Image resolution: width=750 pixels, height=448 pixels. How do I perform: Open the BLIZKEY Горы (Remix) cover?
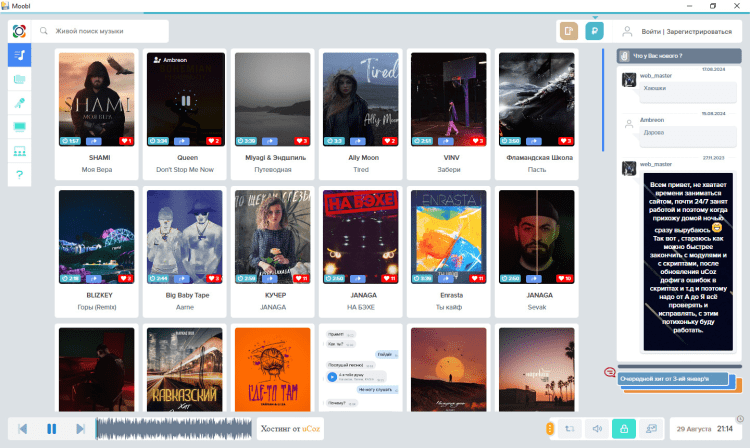[x=97, y=237]
